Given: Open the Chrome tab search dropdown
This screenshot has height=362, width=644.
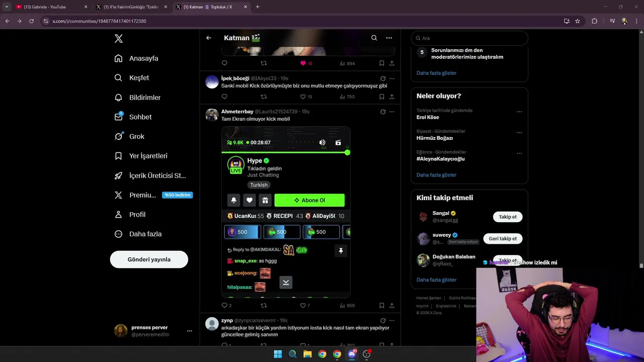Looking at the screenshot, I should pos(7,7).
